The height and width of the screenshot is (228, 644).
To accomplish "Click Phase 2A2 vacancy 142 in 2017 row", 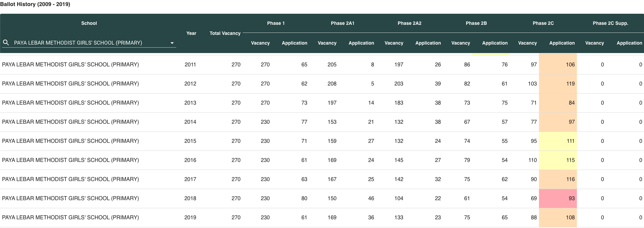I will point(399,179).
